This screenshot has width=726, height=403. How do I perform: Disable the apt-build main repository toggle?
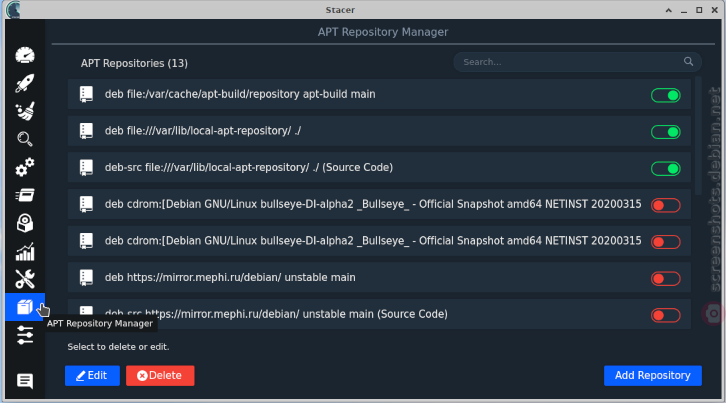(665, 95)
